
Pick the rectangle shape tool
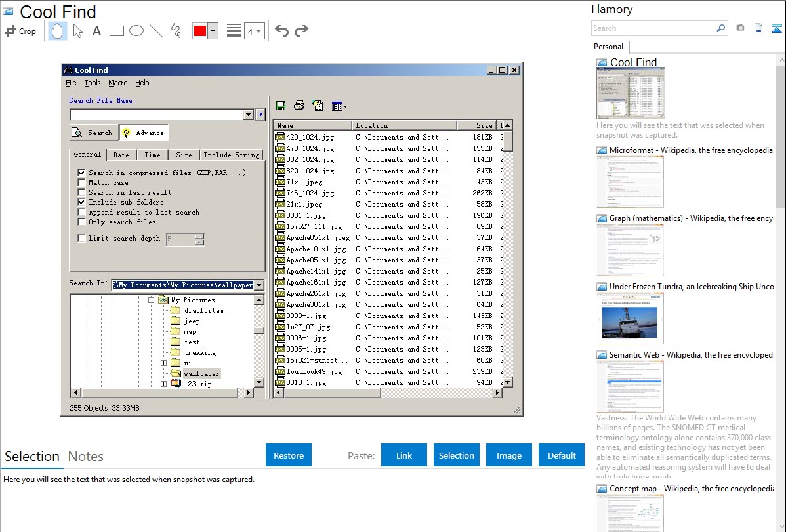(116, 31)
